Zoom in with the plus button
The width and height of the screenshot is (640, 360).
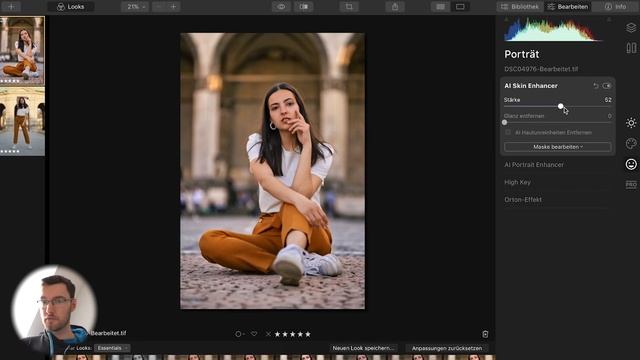(173, 7)
